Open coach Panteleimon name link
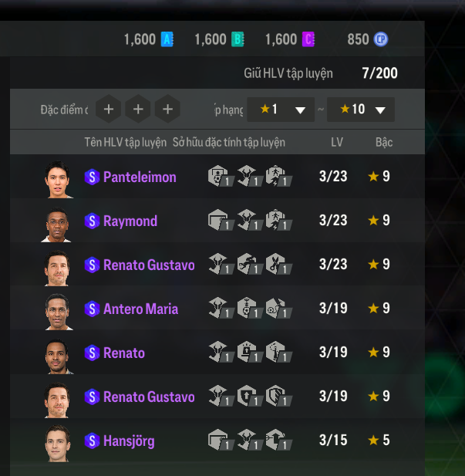The image size is (465, 476). (140, 177)
